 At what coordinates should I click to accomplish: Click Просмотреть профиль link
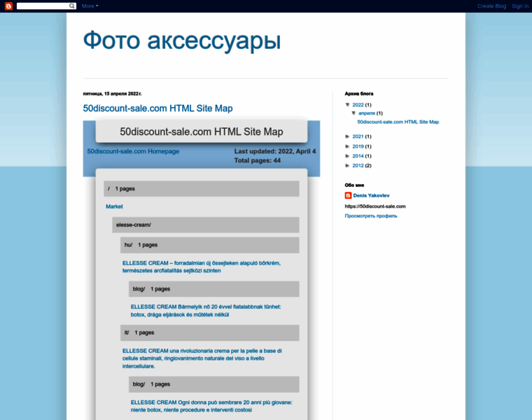371,216
